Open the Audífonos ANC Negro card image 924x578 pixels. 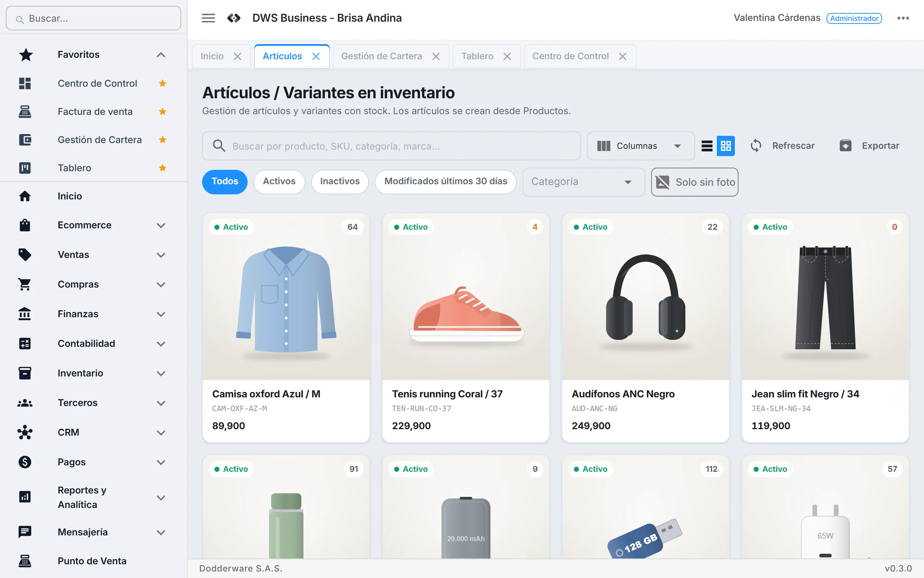point(646,297)
